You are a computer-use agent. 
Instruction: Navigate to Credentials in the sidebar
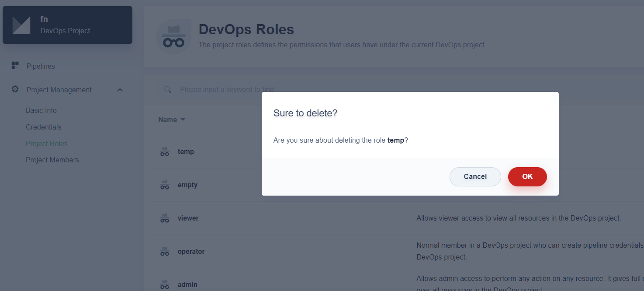[x=43, y=126]
